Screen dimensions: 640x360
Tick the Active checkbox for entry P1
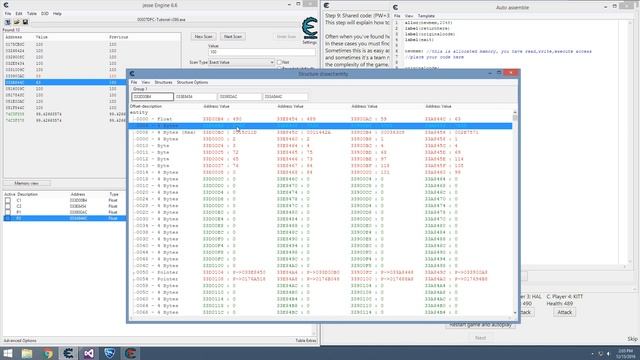8,212
